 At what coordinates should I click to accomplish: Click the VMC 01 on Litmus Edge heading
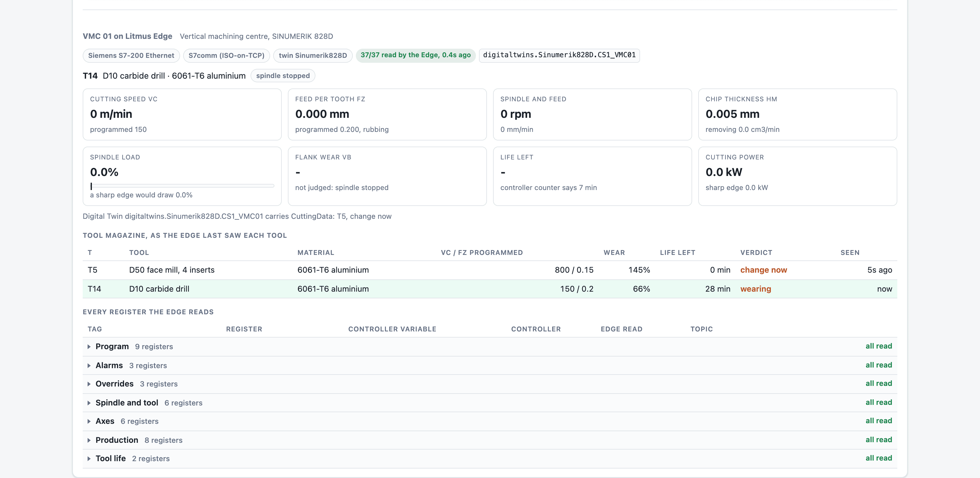click(x=127, y=36)
